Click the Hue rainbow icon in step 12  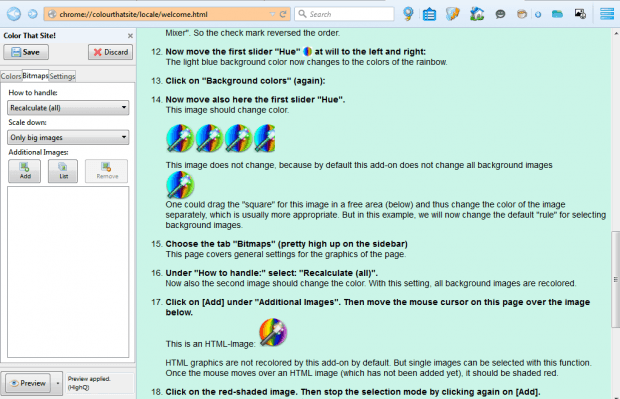[307, 52]
